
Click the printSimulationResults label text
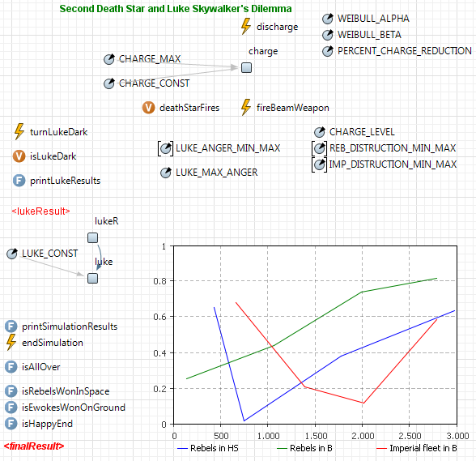coord(70,327)
